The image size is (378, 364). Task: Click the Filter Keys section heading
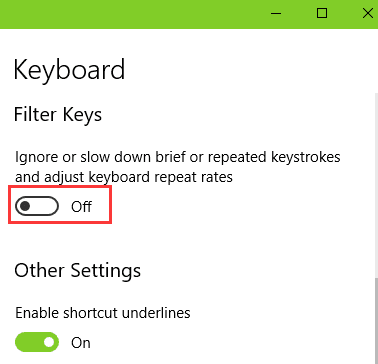(x=58, y=115)
